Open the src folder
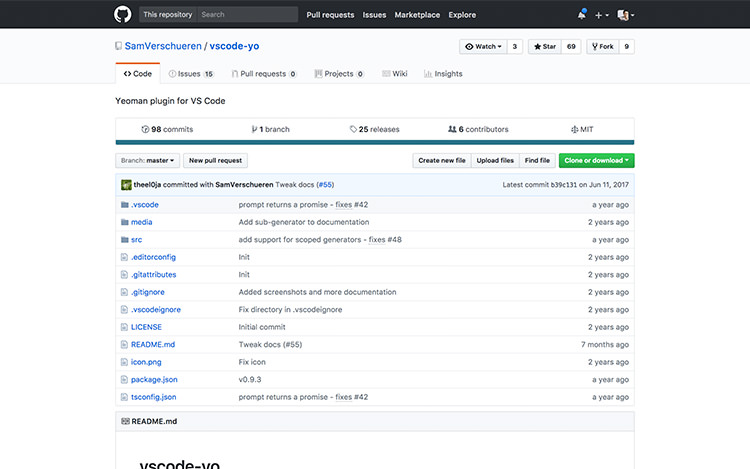The image size is (750, 469). click(136, 240)
